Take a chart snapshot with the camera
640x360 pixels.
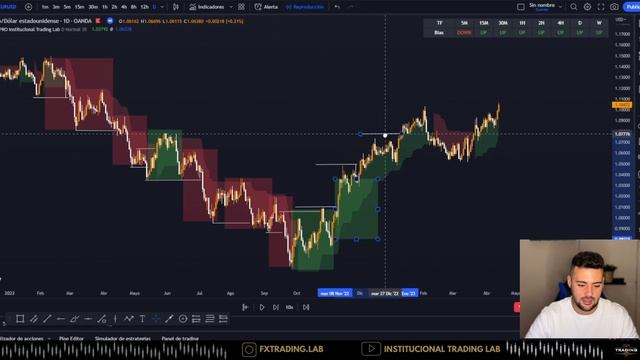point(614,7)
